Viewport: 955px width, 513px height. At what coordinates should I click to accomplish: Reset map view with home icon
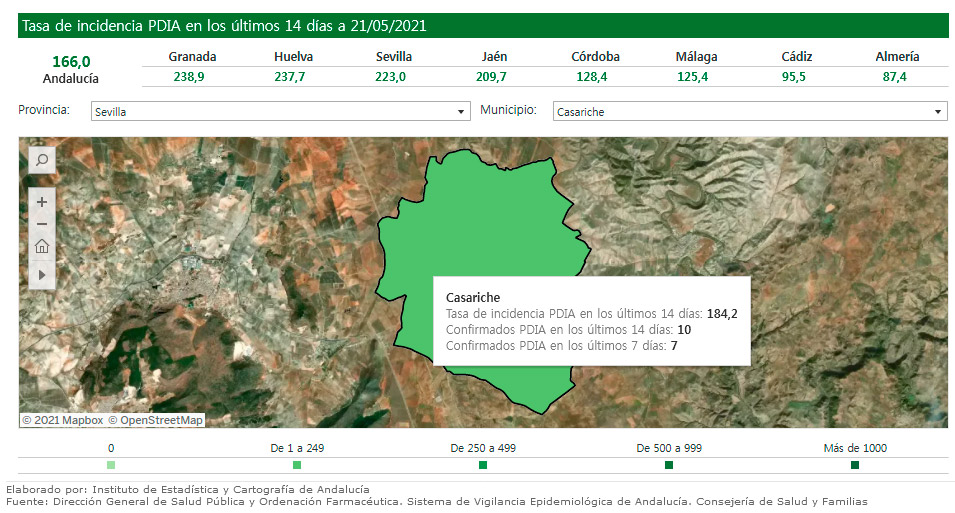pos(42,247)
